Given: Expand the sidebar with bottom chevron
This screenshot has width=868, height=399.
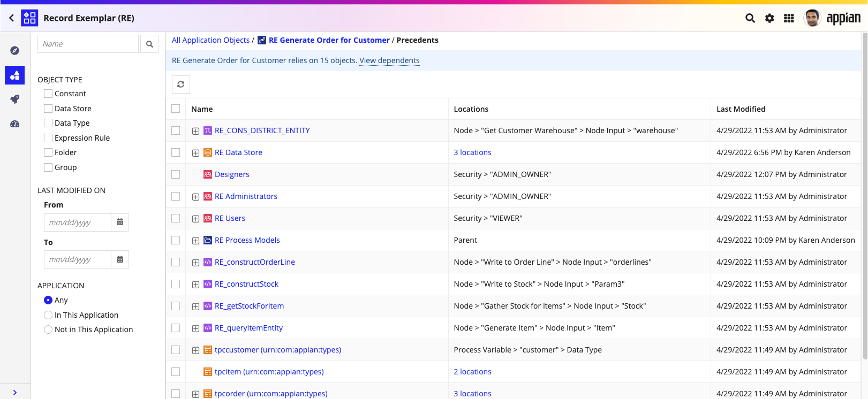Looking at the screenshot, I should pyautogui.click(x=15, y=393).
